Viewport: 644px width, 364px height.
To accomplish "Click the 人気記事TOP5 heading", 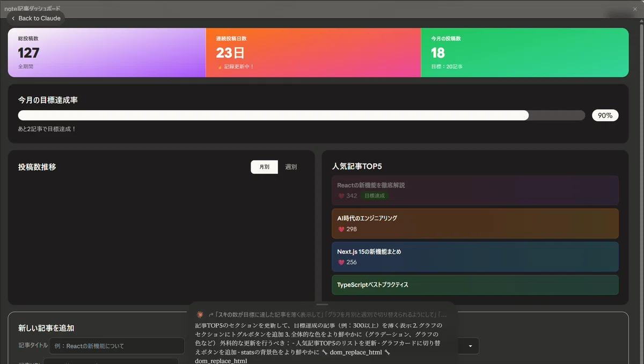I will (x=357, y=166).
